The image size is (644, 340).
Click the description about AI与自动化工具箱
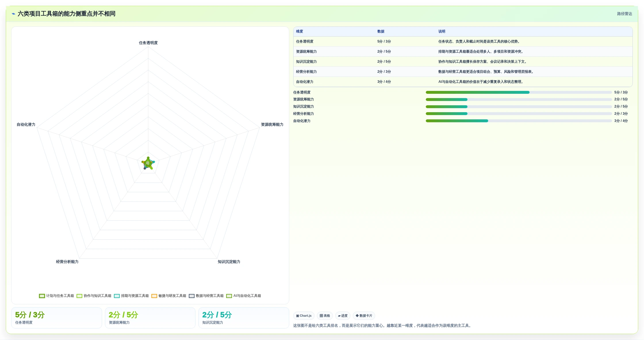[x=481, y=82]
